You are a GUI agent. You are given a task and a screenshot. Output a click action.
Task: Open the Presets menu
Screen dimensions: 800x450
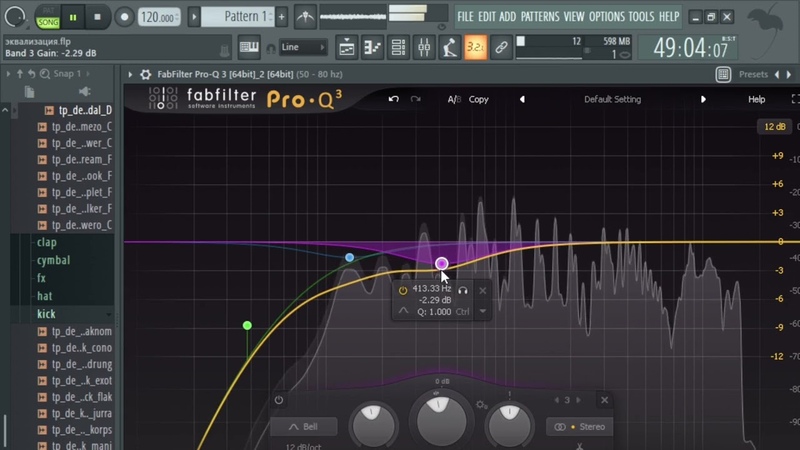click(753, 74)
